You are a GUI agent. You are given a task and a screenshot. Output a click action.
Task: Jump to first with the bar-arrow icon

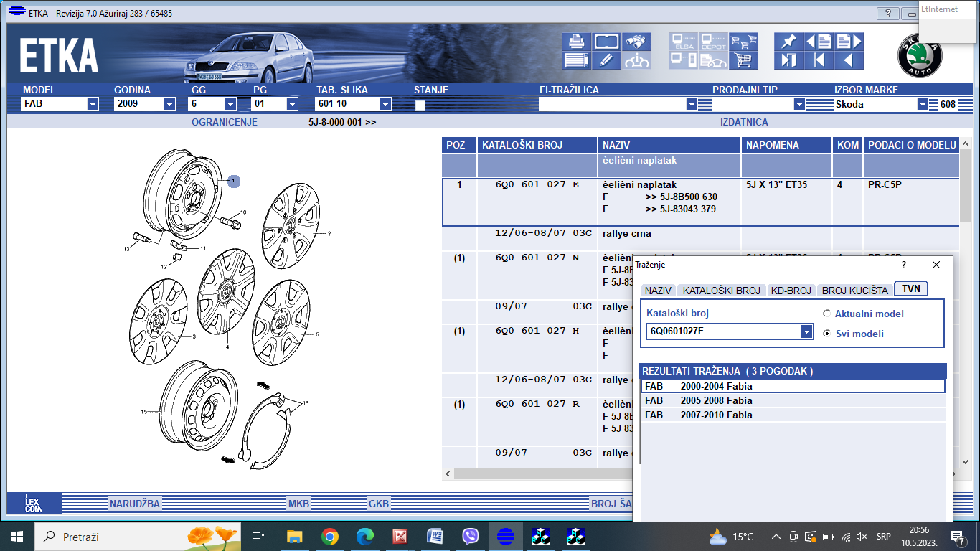click(819, 60)
